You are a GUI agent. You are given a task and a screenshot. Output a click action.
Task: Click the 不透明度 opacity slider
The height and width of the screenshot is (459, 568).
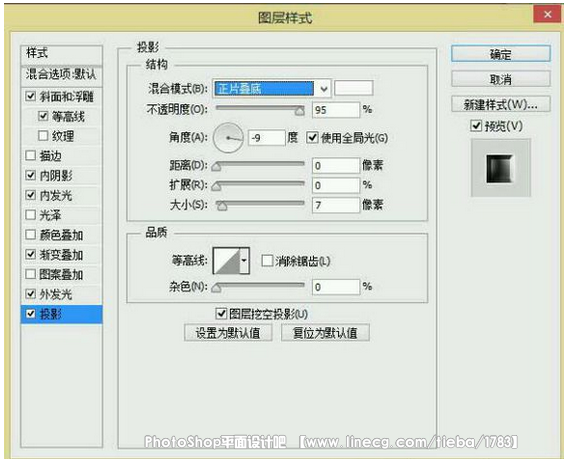(x=260, y=109)
